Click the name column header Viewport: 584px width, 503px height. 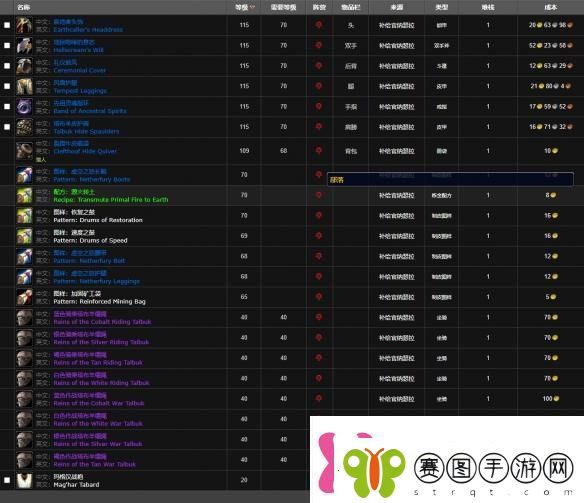point(23,7)
